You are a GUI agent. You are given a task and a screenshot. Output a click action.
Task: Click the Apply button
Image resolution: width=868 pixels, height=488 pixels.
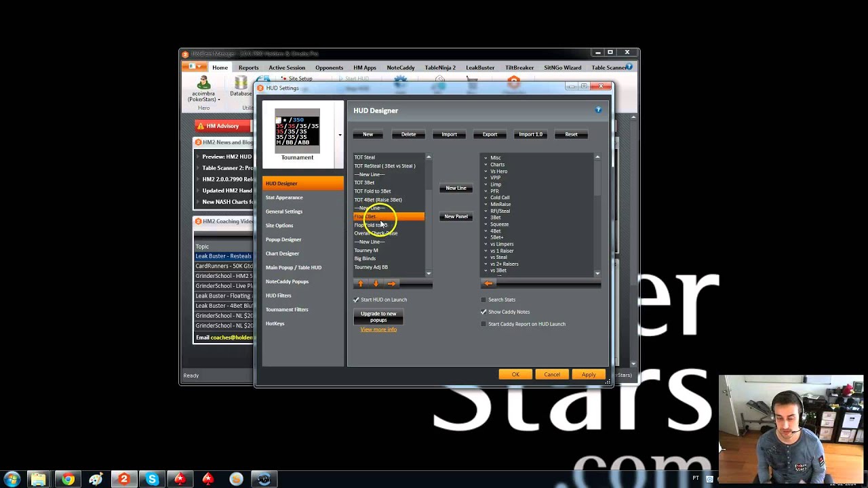tap(589, 375)
